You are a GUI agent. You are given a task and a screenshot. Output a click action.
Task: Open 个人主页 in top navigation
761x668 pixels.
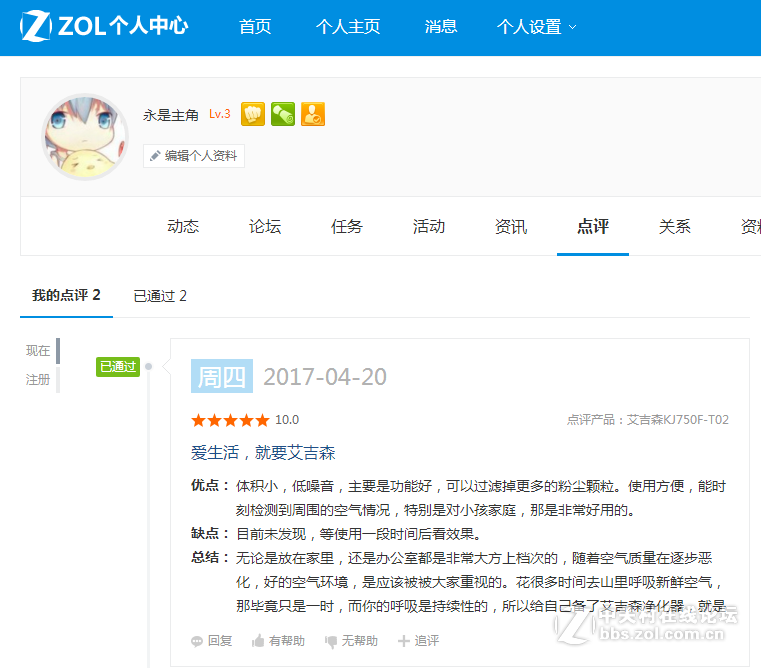coord(348,26)
